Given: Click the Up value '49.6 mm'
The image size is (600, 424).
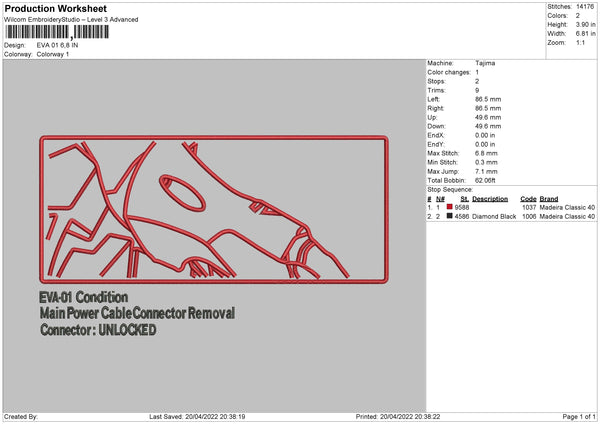Looking at the screenshot, I should coord(488,117).
